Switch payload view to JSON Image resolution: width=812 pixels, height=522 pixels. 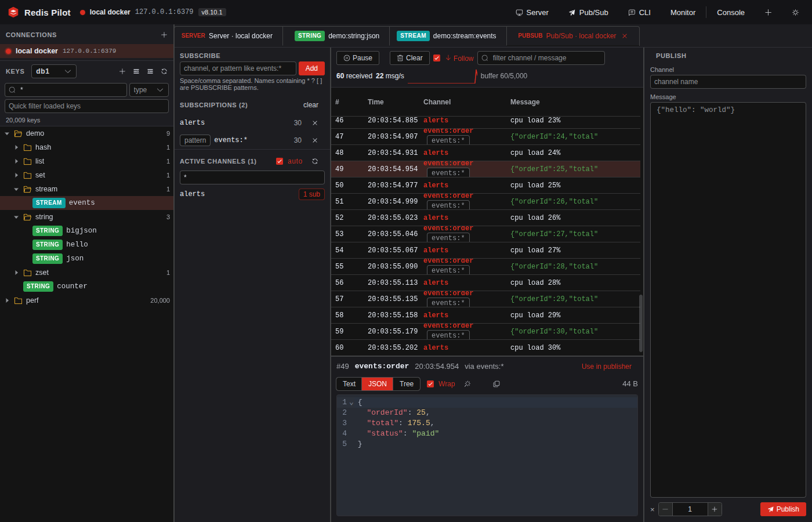pyautogui.click(x=378, y=384)
